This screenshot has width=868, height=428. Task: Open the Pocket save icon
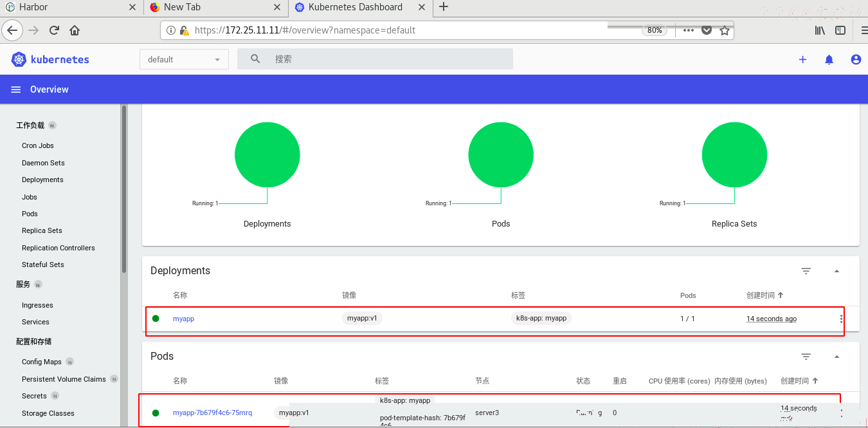[x=707, y=30]
